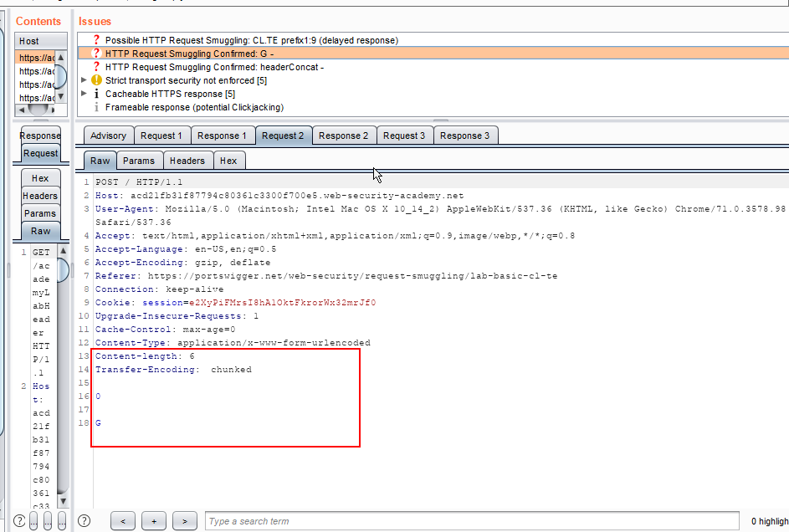This screenshot has height=532, width=789.
Task: Click the grey info icon by Frameable response
Action: click(x=96, y=107)
